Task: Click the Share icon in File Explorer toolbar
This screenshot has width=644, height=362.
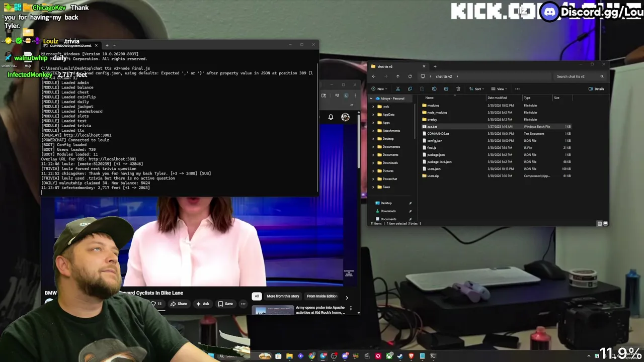Action: click(446, 89)
